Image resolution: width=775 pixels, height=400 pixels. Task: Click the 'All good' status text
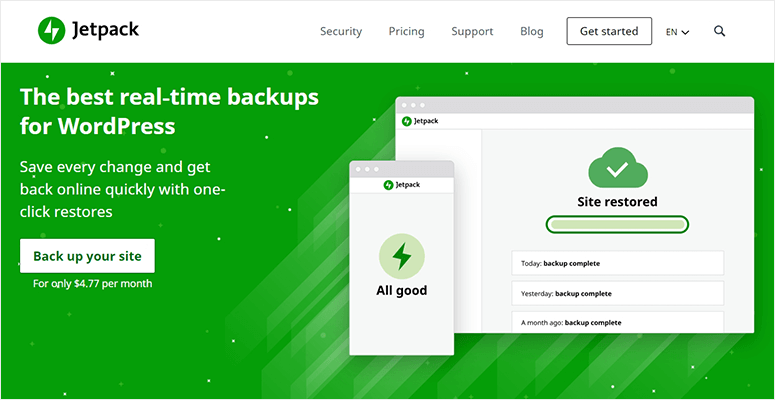(x=401, y=290)
